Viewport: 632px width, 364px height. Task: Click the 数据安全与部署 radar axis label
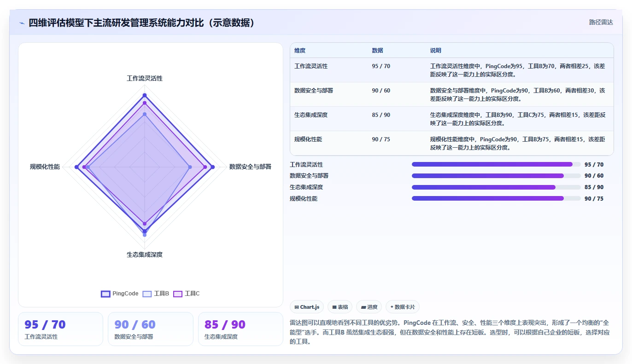point(250,167)
